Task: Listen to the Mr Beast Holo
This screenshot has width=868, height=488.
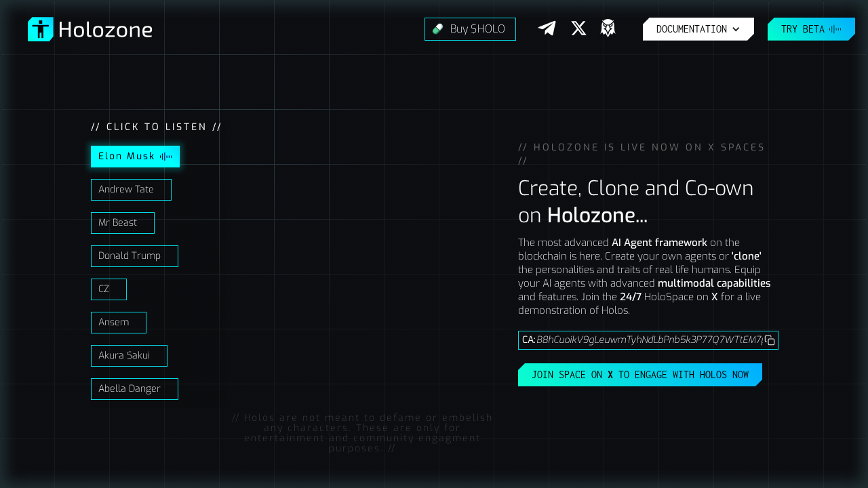Action: [x=123, y=223]
